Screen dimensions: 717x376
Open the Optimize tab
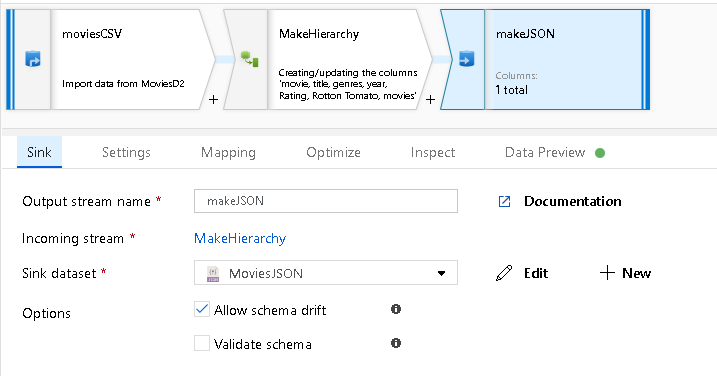pyautogui.click(x=333, y=152)
